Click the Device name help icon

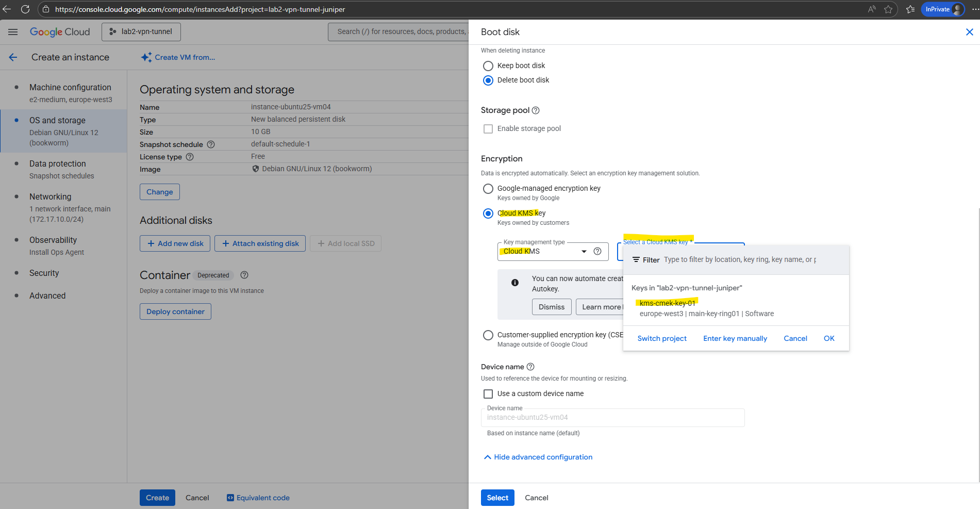(530, 367)
